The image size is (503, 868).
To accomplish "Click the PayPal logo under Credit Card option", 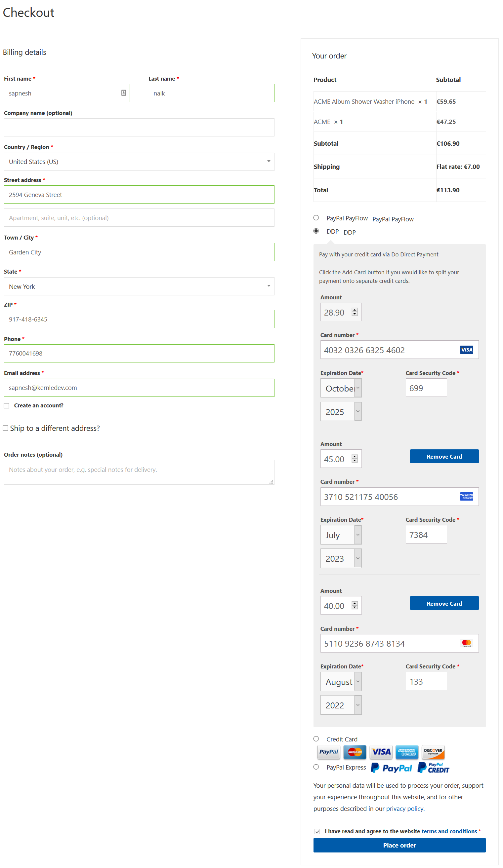I will [328, 752].
